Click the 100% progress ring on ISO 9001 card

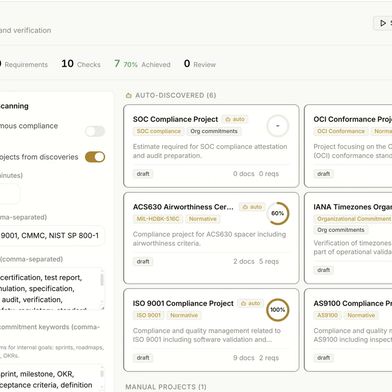pos(277,310)
